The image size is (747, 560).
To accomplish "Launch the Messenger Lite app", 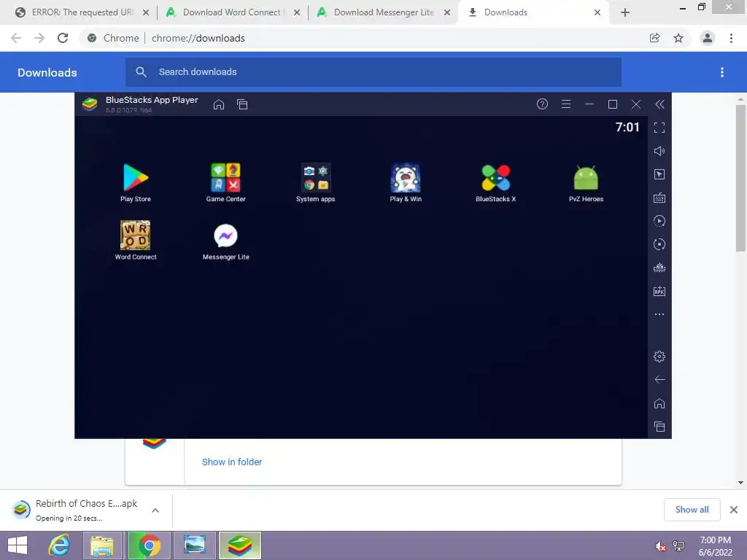I will coord(226,241).
